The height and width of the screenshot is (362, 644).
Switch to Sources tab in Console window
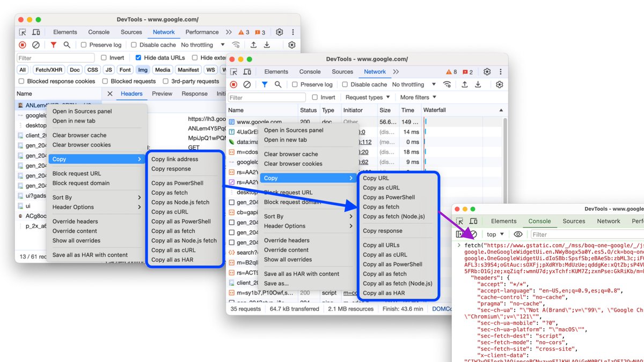pos(574,221)
